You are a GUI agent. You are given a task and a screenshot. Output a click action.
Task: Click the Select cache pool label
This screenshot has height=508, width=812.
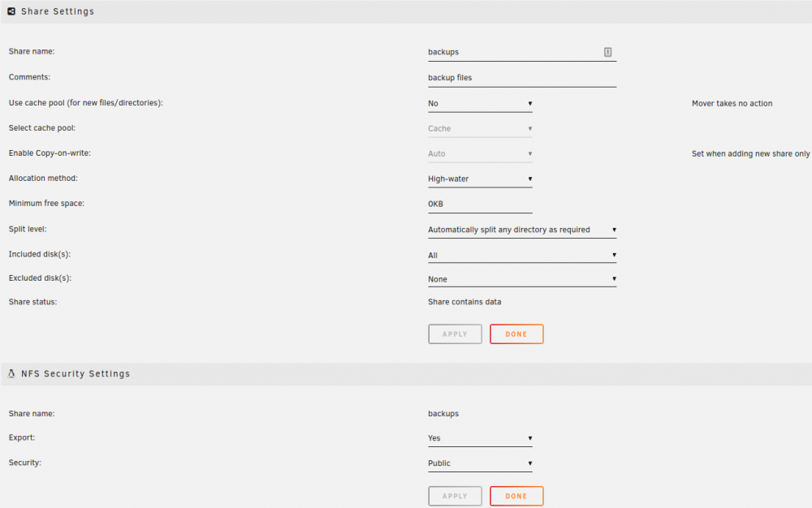point(42,127)
